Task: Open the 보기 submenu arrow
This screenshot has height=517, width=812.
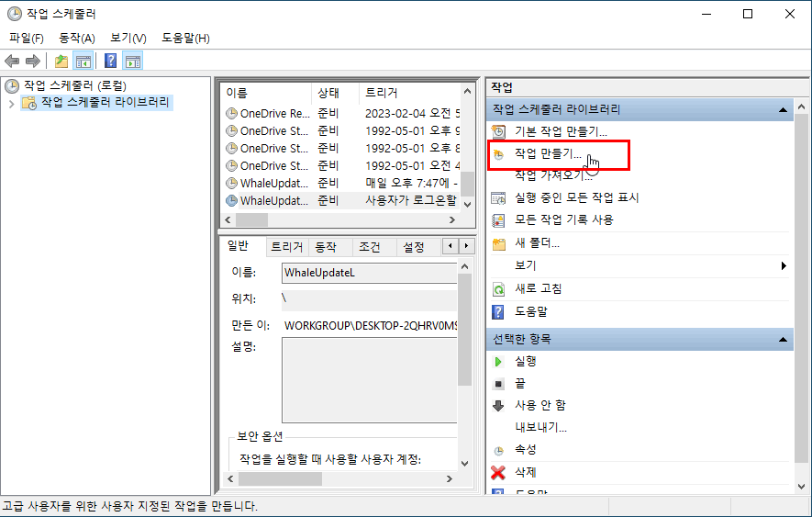Action: (784, 266)
